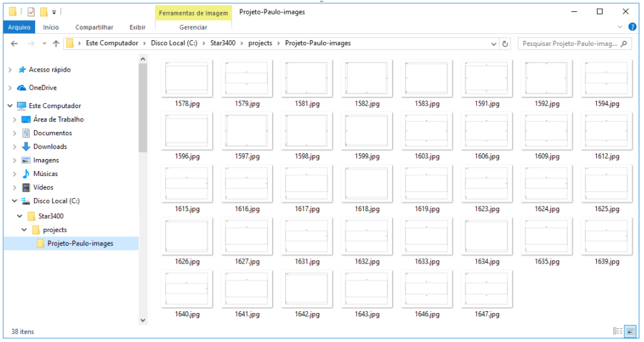Refresh the current folder view
This screenshot has height=342, width=644.
505,43
